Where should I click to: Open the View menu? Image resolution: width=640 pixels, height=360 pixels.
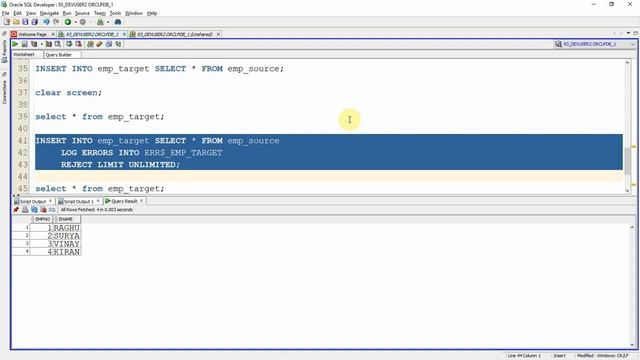point(31,13)
